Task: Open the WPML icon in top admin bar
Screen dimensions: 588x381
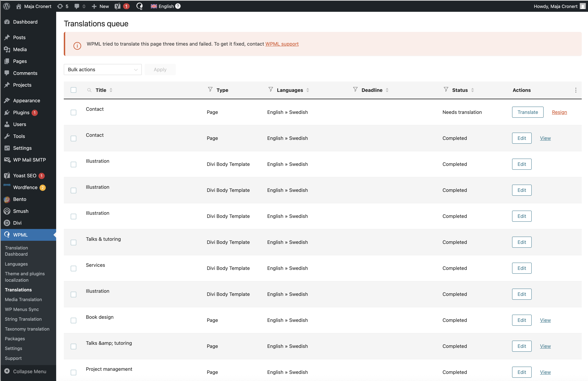Action: [x=140, y=6]
